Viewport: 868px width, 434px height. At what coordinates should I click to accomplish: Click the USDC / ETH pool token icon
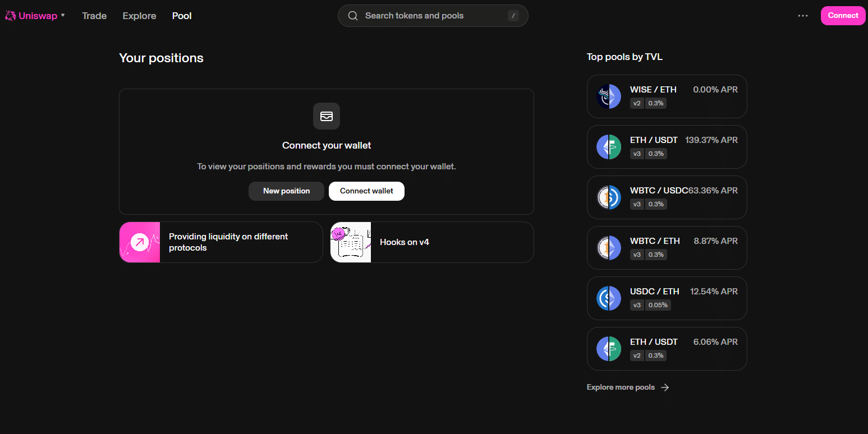[x=609, y=298]
